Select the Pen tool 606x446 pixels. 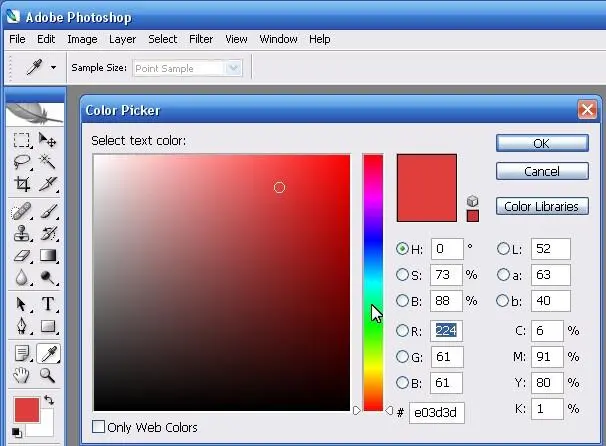tap(22, 326)
